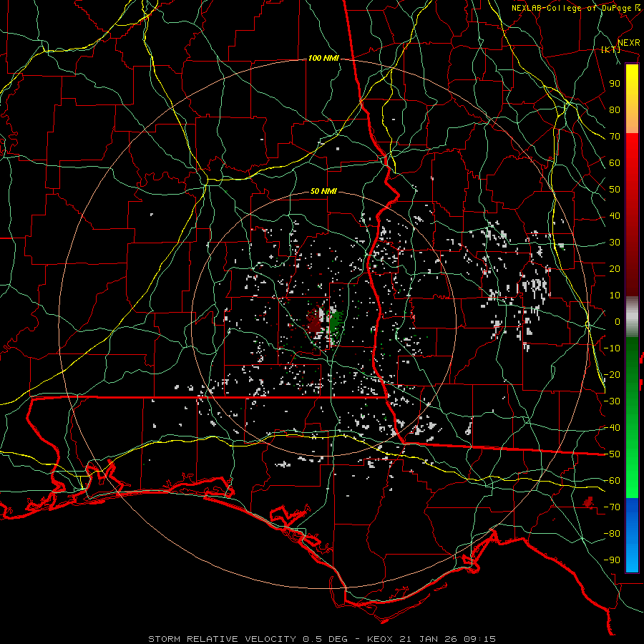Select the 70 value on velocity scale

tap(615, 137)
